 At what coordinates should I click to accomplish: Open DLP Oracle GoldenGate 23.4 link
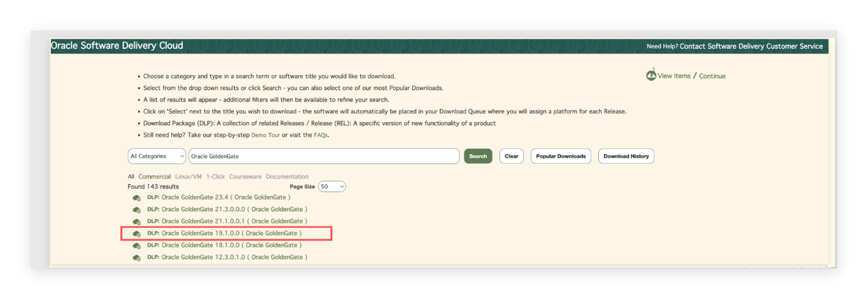pyautogui.click(x=218, y=198)
